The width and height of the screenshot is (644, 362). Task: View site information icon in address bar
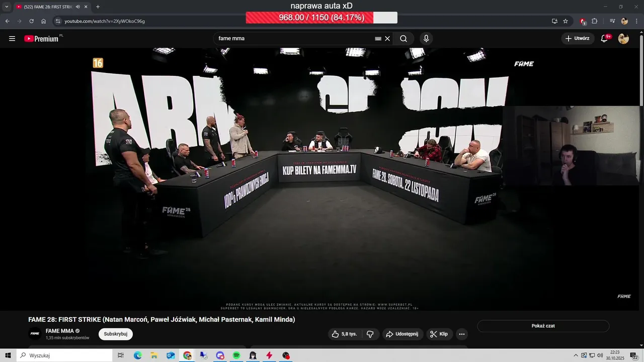(x=58, y=21)
